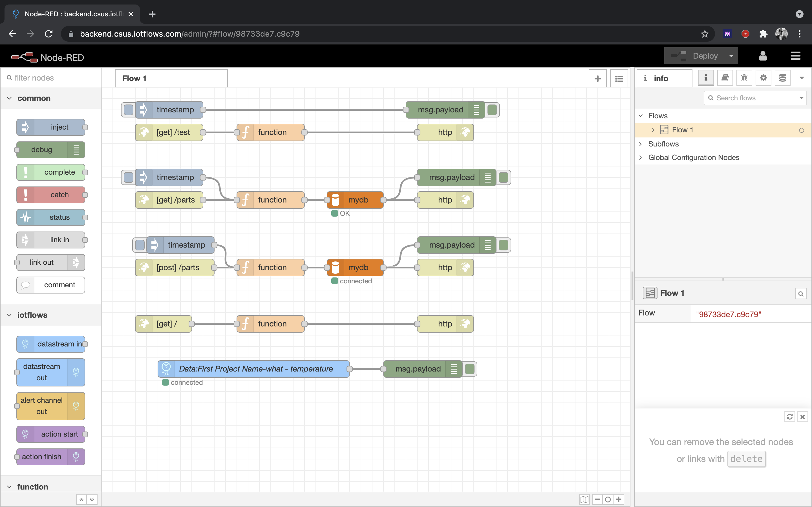Image resolution: width=812 pixels, height=507 pixels.
Task: Trigger the top timestamp inject button
Action: click(x=129, y=110)
